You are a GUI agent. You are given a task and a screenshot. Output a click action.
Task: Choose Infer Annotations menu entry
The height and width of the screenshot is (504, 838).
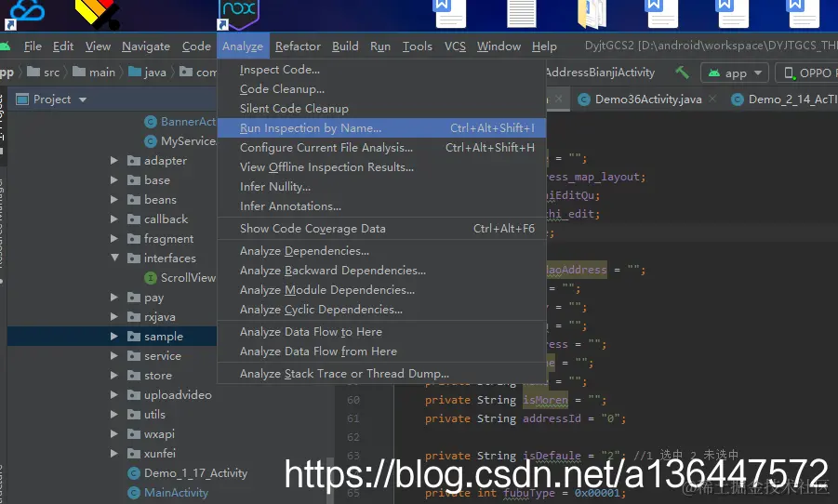pyautogui.click(x=381, y=206)
